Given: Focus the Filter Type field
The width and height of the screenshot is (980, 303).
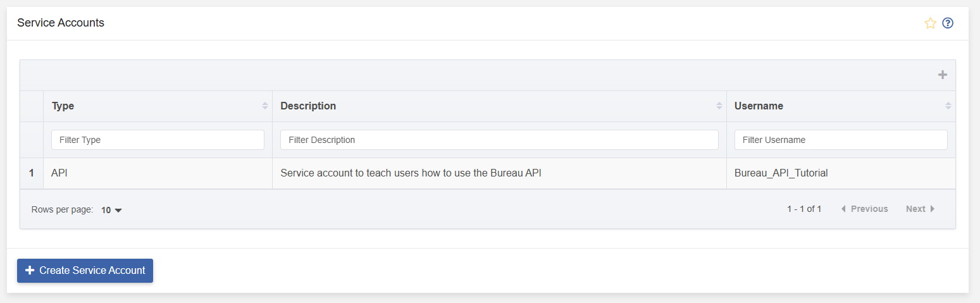Looking at the screenshot, I should tap(158, 140).
